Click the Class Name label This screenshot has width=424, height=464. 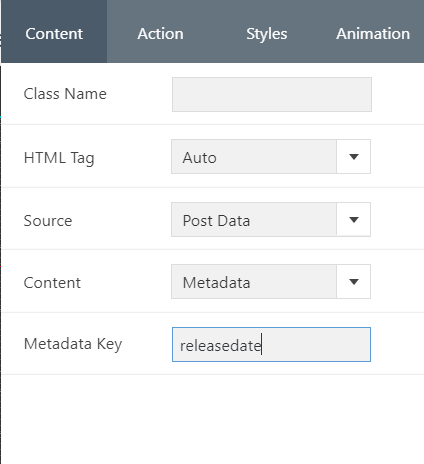pos(65,94)
